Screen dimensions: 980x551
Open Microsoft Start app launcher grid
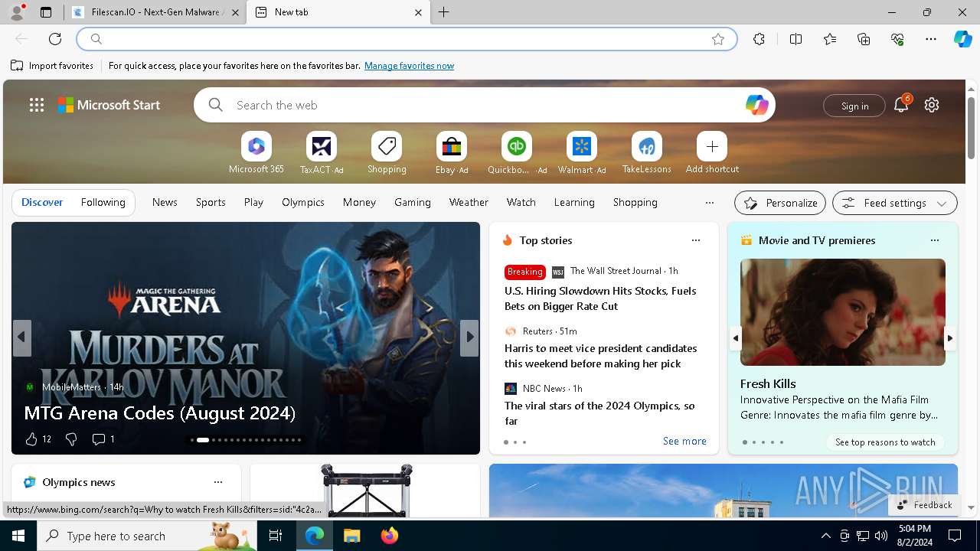[37, 105]
